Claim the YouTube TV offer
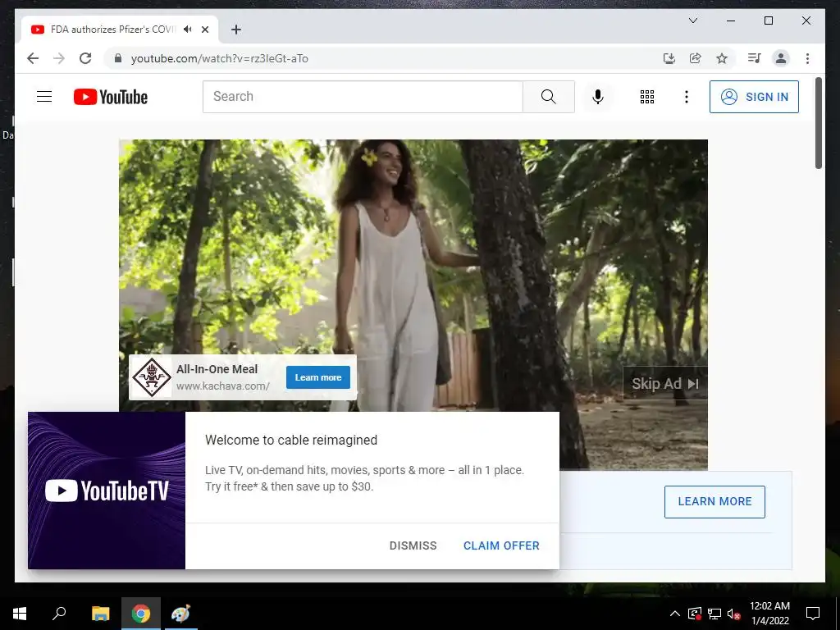 tap(501, 546)
